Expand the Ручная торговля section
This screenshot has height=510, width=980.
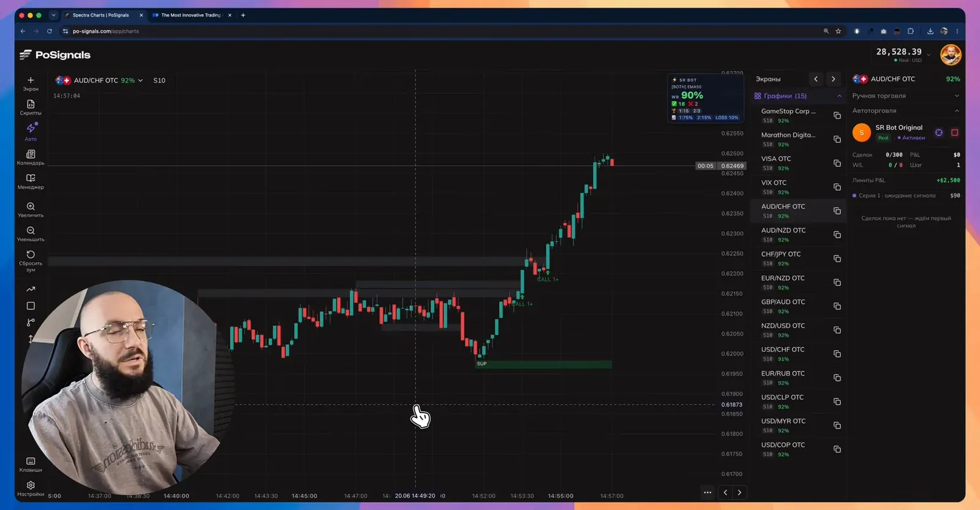pos(906,96)
